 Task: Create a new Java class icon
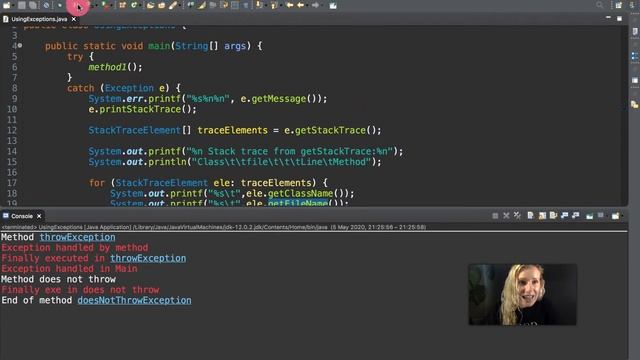point(134,5)
